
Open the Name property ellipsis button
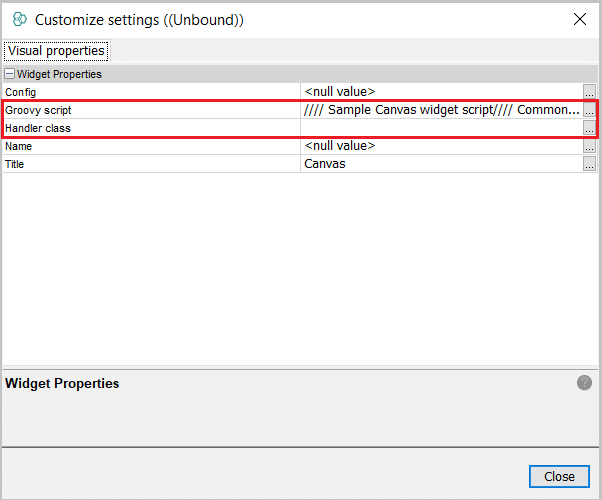[x=589, y=146]
